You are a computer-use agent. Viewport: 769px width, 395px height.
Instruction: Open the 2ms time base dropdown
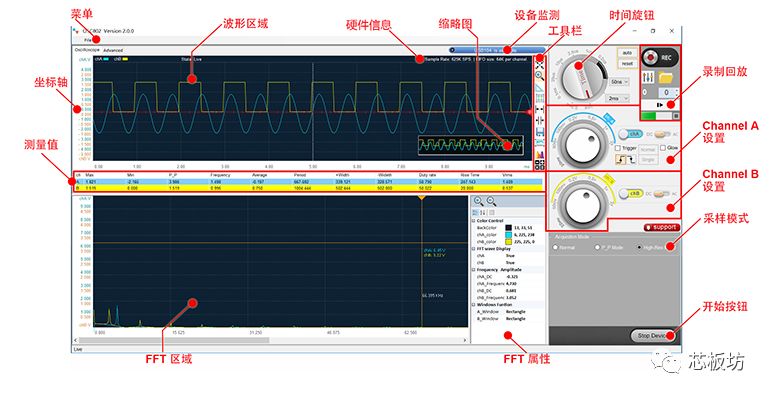pos(618,98)
